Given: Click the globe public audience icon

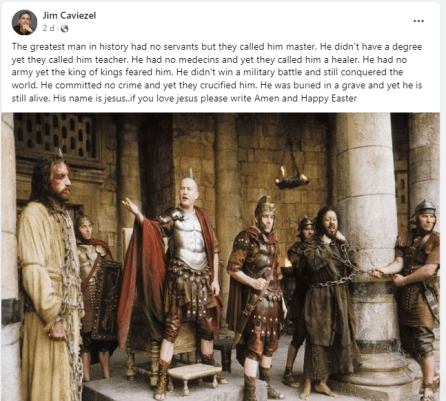Looking at the screenshot, I should coord(65,29).
